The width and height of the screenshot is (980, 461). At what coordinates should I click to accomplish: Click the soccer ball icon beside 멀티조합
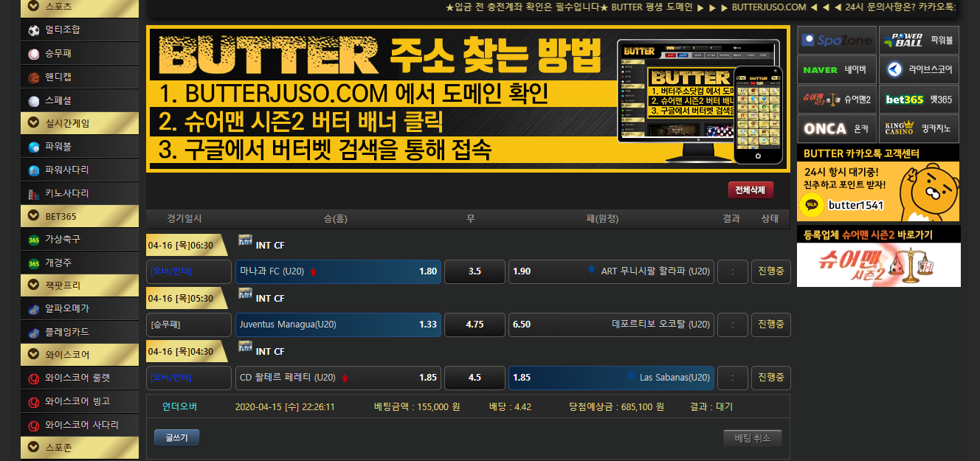tap(34, 30)
